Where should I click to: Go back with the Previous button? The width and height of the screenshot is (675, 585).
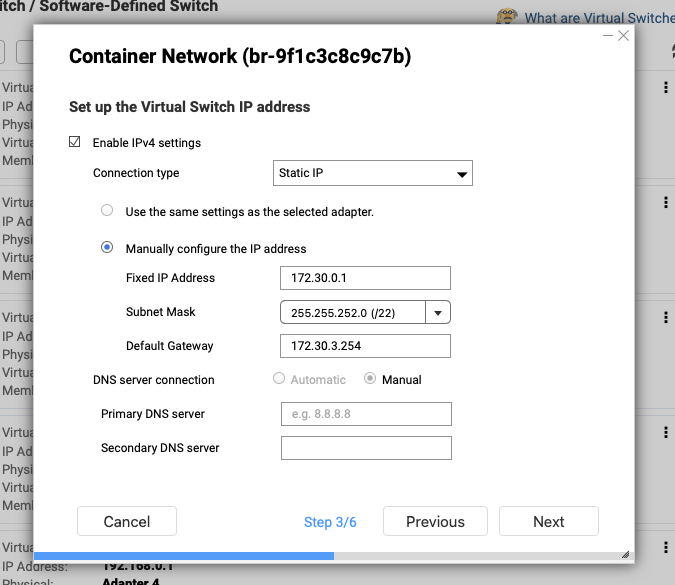click(x=435, y=521)
